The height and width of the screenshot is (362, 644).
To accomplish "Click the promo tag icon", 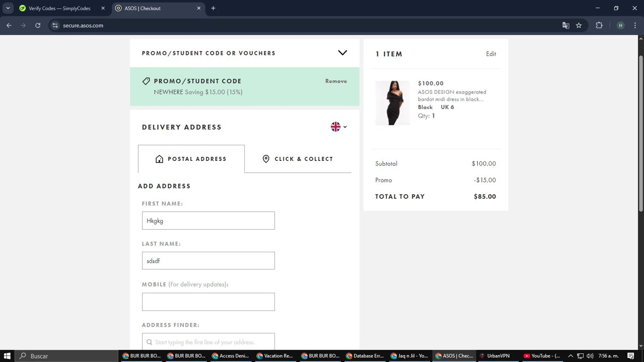I will tap(146, 81).
